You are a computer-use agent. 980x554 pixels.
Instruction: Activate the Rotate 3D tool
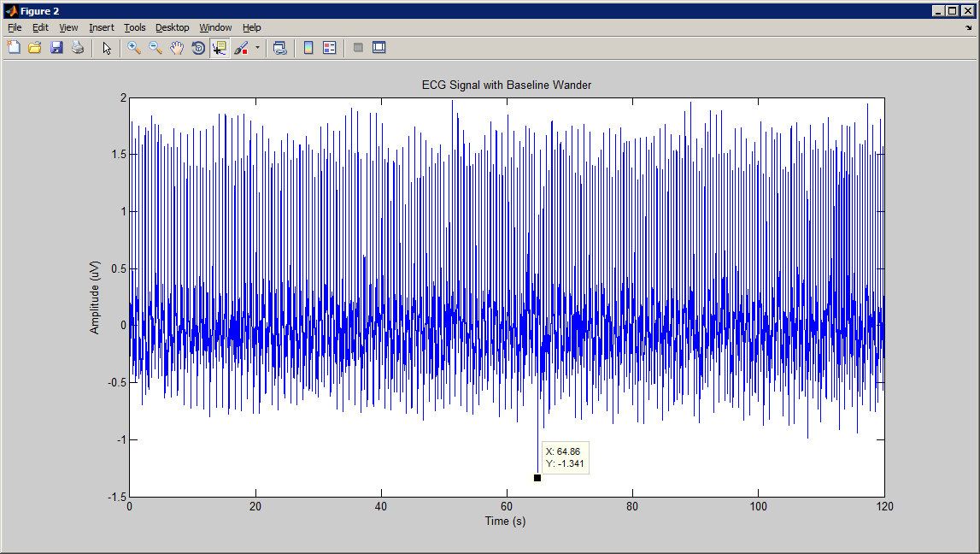click(x=197, y=47)
